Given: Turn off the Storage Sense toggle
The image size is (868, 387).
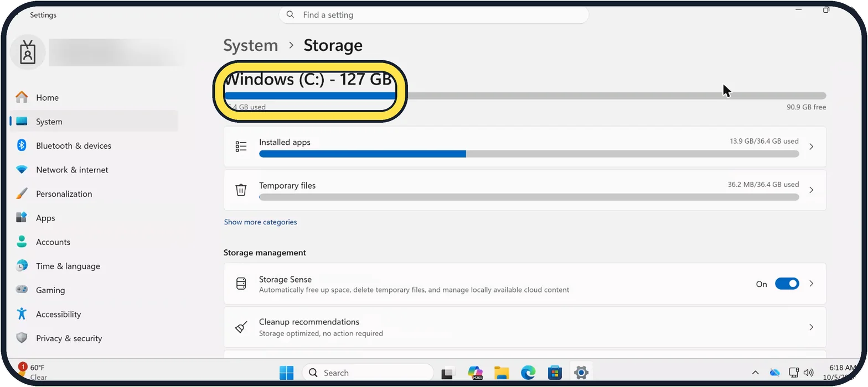Looking at the screenshot, I should tap(787, 284).
